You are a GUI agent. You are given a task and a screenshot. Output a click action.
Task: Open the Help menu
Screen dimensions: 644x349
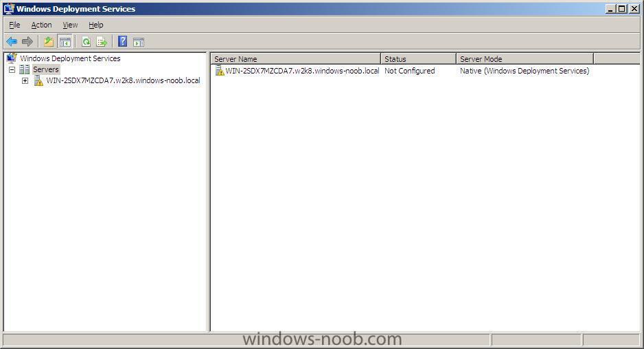click(95, 25)
